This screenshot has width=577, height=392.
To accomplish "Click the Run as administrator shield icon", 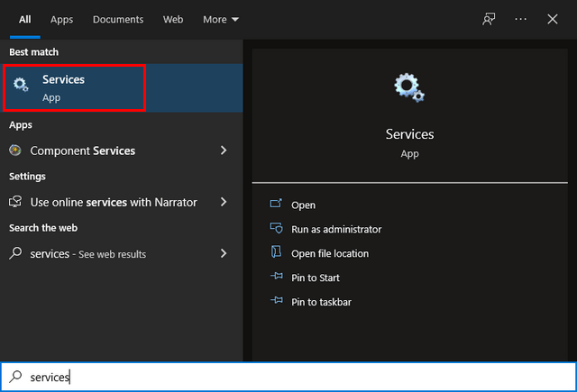I will pyautogui.click(x=277, y=228).
